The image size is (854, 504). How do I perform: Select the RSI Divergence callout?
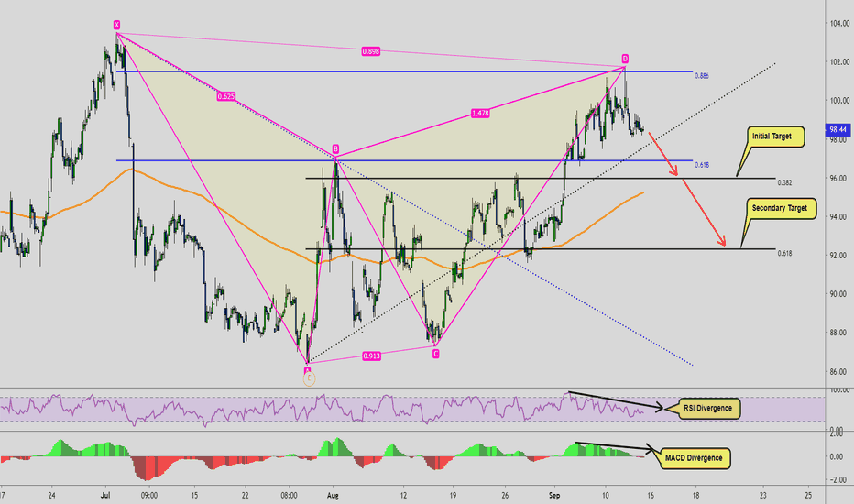pyautogui.click(x=708, y=408)
